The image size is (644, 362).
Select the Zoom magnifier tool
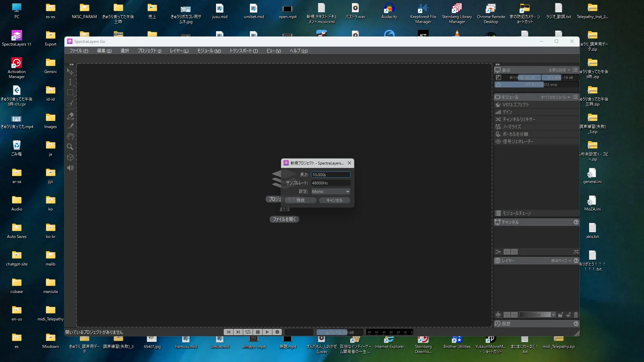point(70,147)
